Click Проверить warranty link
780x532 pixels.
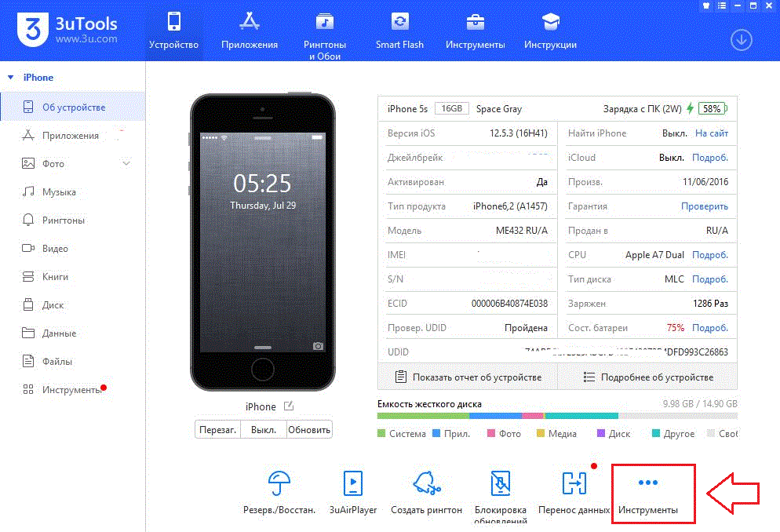point(705,206)
